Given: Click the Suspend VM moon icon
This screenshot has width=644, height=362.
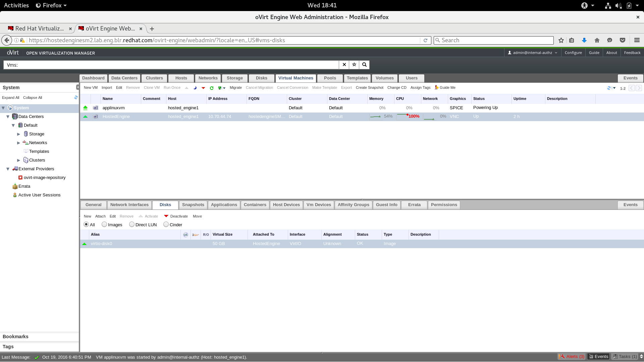Looking at the screenshot, I should point(195,88).
